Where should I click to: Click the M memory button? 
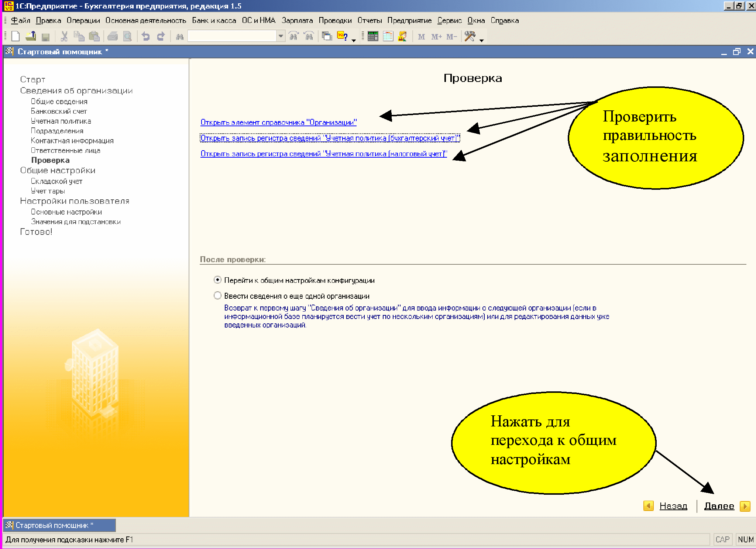point(422,37)
